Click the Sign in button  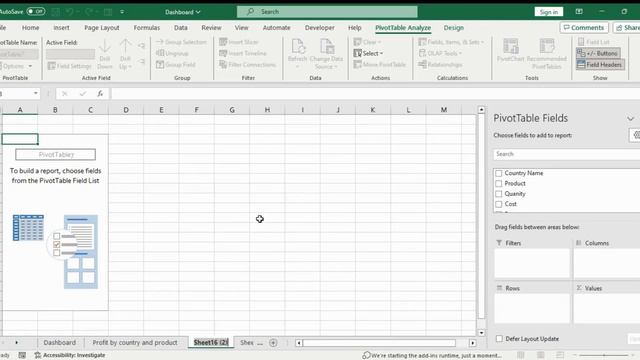pos(549,12)
